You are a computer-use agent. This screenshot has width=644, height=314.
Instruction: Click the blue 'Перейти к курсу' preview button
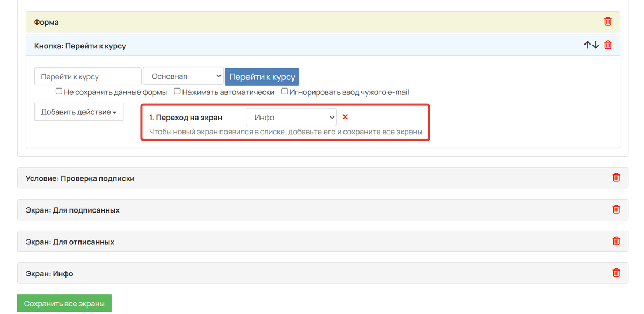[x=262, y=77]
